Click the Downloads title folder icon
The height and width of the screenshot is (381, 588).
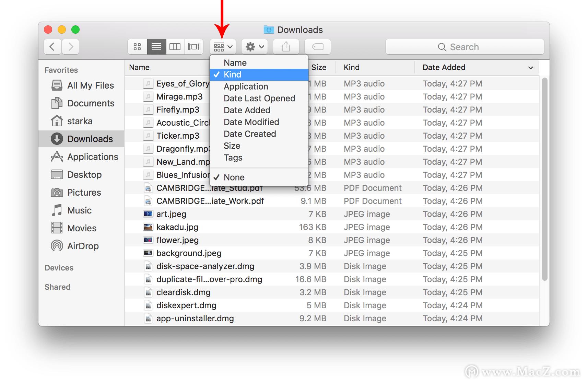(x=269, y=30)
